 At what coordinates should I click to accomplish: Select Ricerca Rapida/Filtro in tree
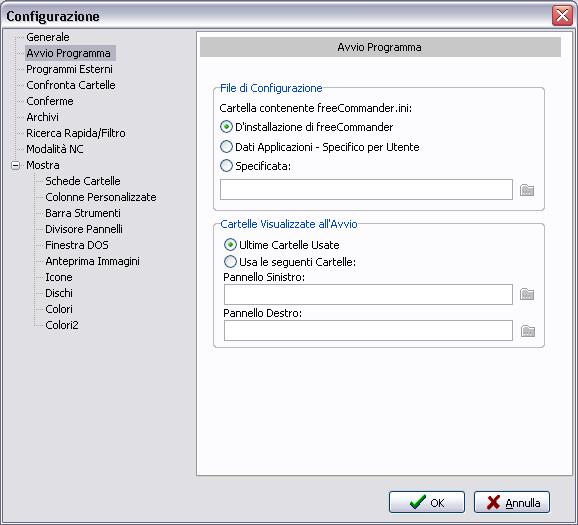click(76, 133)
